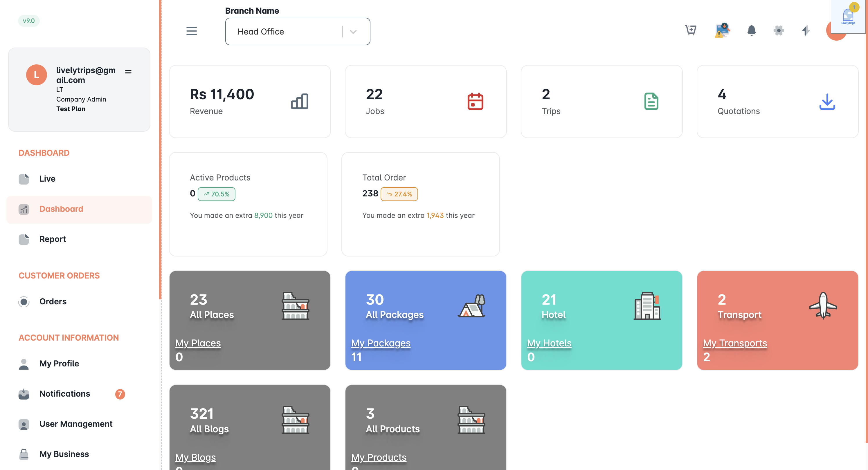This screenshot has height=470, width=868.
Task: Click the Revenue bar chart icon
Action: tap(299, 101)
